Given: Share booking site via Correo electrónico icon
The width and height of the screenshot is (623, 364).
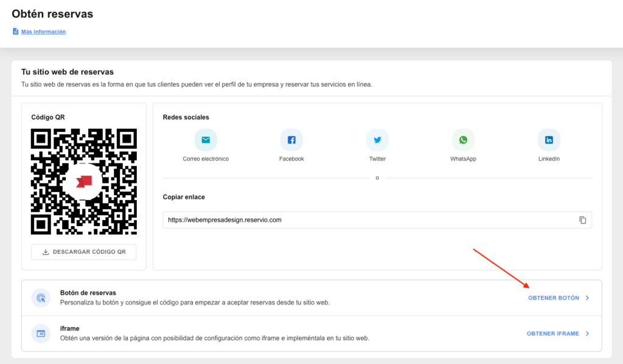Looking at the screenshot, I should [x=206, y=140].
